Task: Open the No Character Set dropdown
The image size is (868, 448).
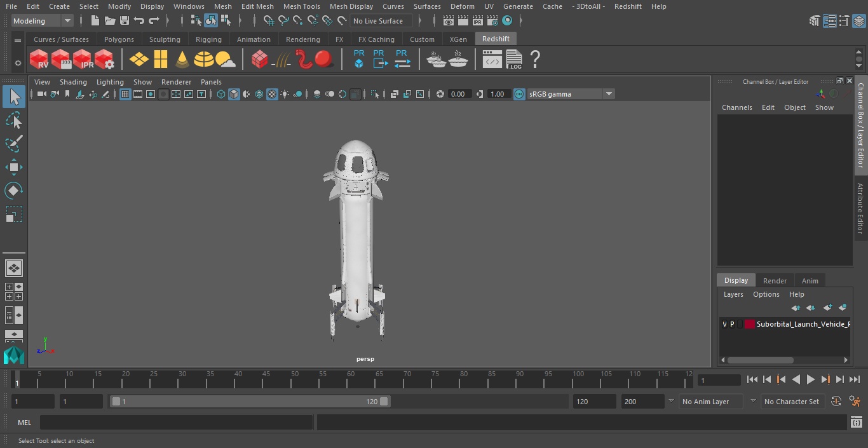Action: pos(794,402)
